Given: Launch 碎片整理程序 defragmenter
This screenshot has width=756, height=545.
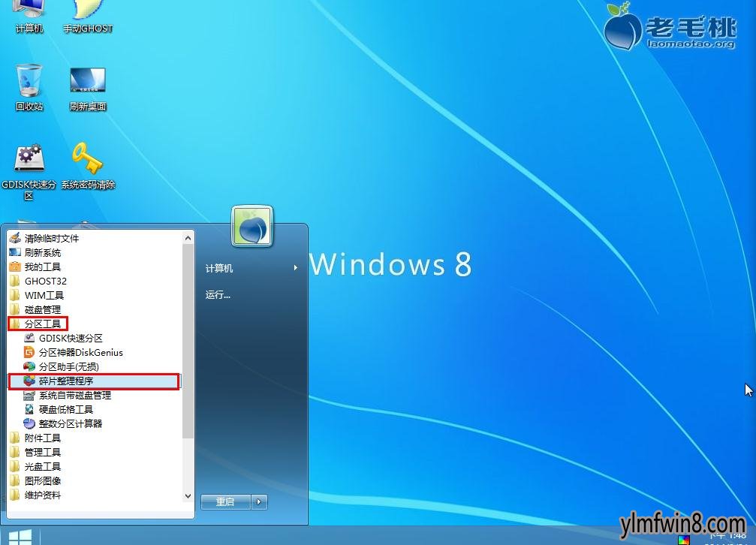Looking at the screenshot, I should click(x=95, y=381).
